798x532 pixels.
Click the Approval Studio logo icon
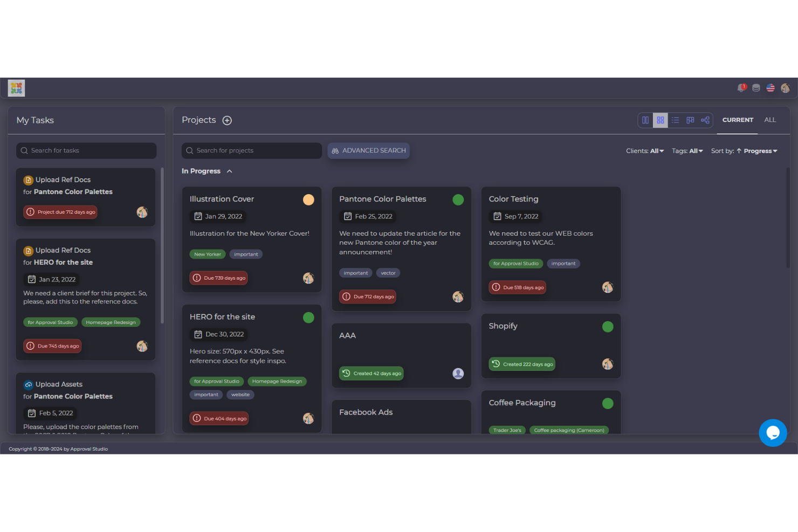pyautogui.click(x=17, y=88)
